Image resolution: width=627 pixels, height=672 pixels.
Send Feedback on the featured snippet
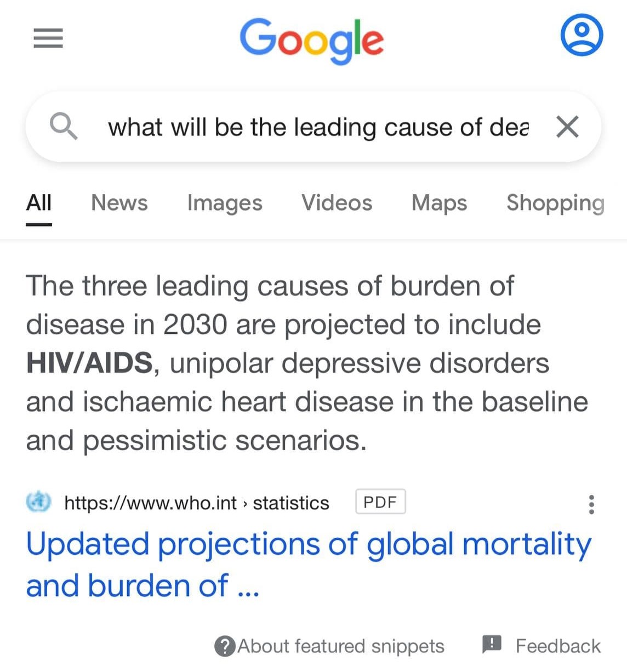(541, 646)
